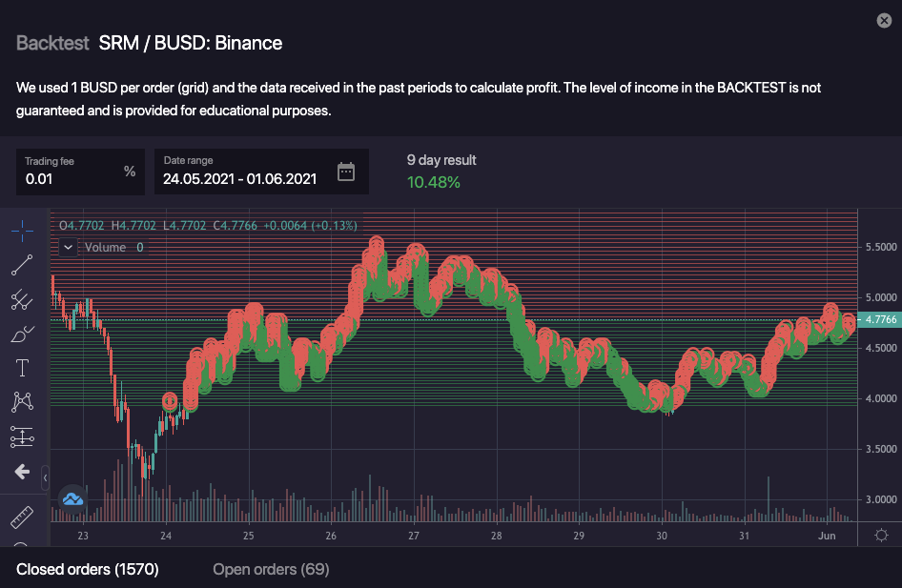Switch to Open orders (69) tab

click(271, 569)
